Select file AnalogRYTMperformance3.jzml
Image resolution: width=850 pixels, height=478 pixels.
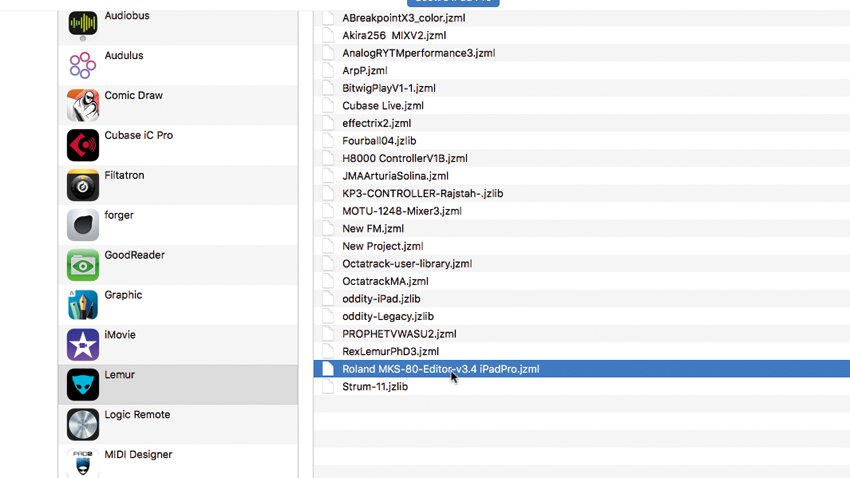click(418, 53)
